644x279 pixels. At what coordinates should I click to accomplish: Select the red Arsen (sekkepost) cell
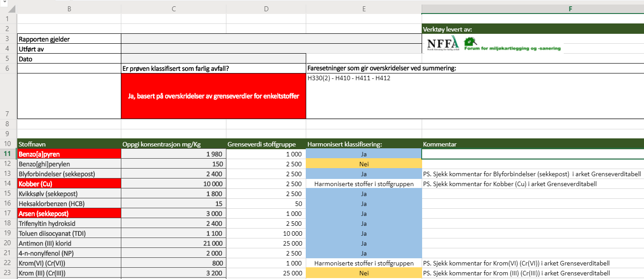69,214
